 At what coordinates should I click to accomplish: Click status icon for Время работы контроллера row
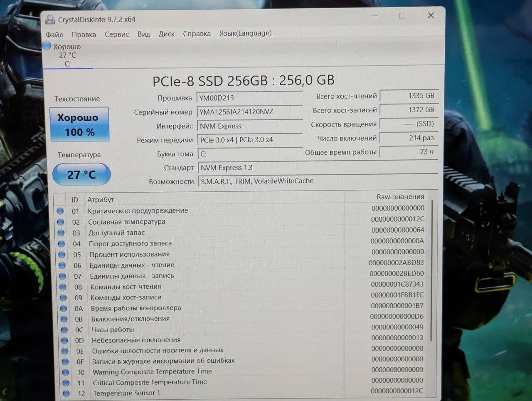64,309
